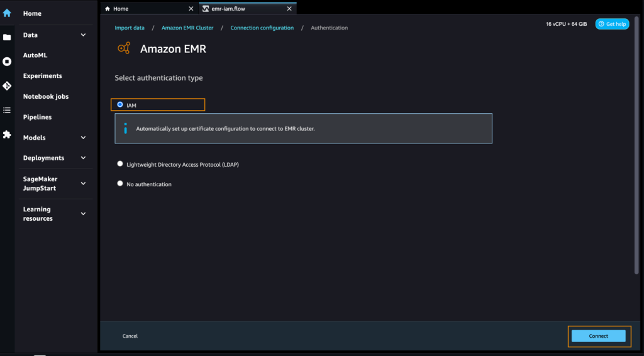The image size is (644, 356).
Task: Open the extensions puzzle icon
Action: [x=7, y=134]
